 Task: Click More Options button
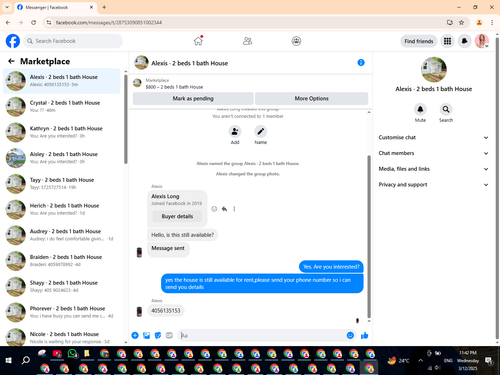[x=311, y=98]
